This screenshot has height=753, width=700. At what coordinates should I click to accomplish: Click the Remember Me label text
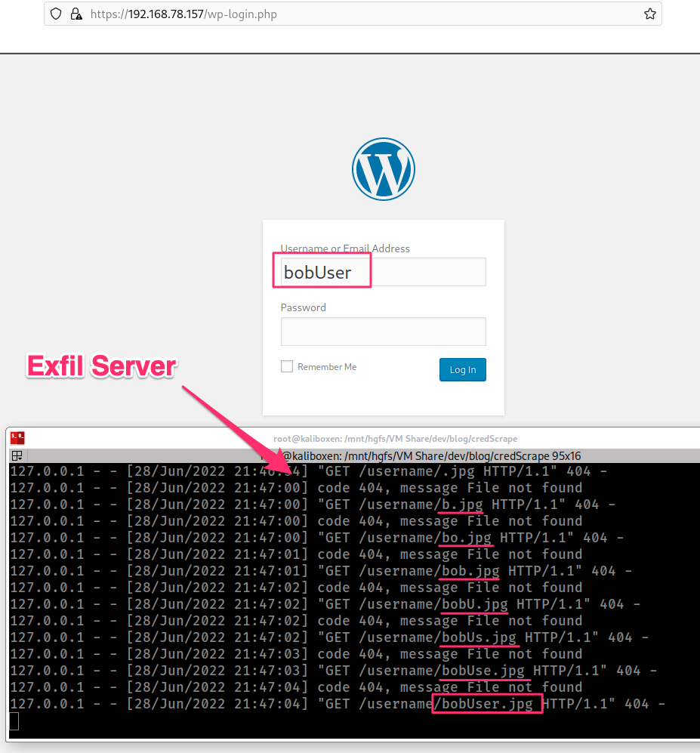(x=327, y=367)
